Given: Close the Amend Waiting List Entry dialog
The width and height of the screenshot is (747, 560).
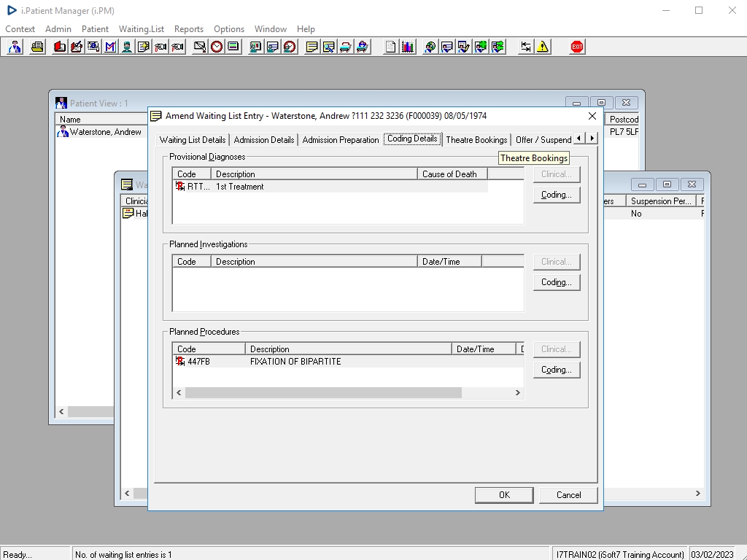Looking at the screenshot, I should 592,116.
